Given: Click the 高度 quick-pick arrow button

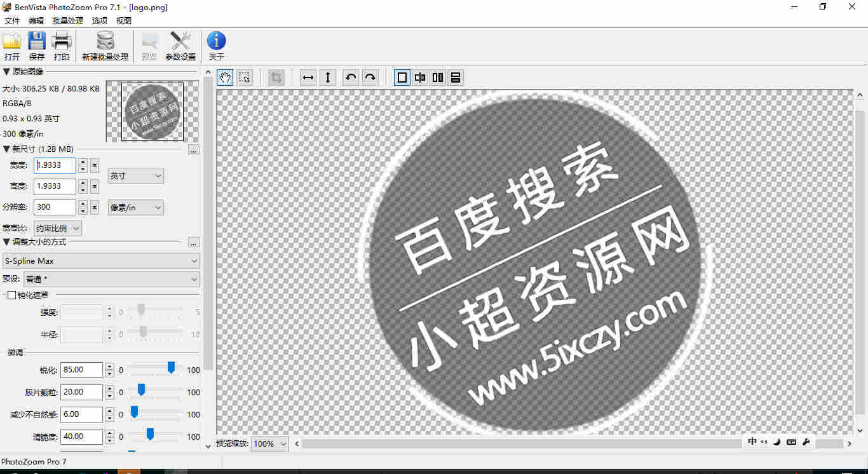Looking at the screenshot, I should [94, 186].
